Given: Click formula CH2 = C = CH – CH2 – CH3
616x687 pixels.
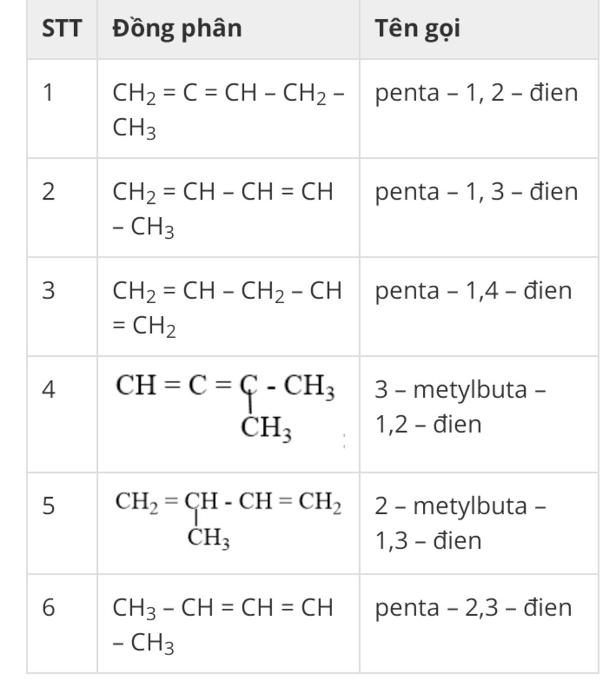Looking at the screenshot, I should pyautogui.click(x=228, y=110).
